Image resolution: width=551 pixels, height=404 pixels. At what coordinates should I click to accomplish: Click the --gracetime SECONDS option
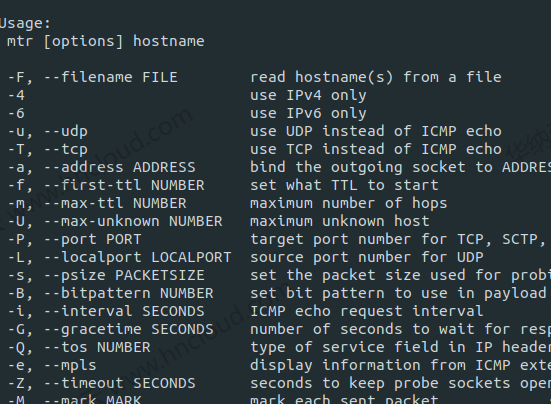pyautogui.click(x=129, y=330)
